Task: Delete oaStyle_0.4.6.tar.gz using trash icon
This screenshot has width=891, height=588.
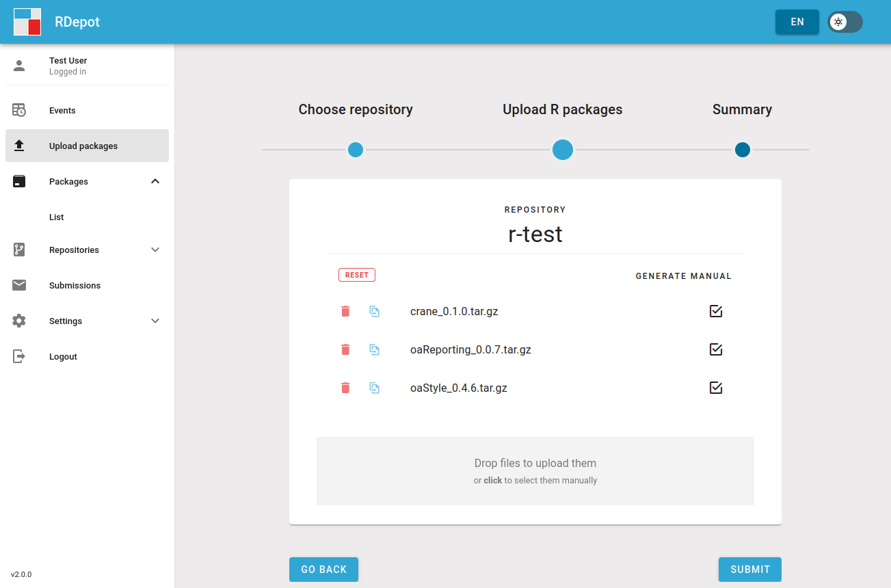Action: 345,388
